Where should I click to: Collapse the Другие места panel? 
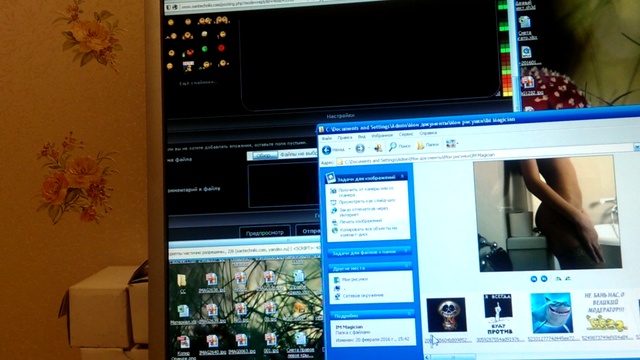pyautogui.click(x=406, y=267)
